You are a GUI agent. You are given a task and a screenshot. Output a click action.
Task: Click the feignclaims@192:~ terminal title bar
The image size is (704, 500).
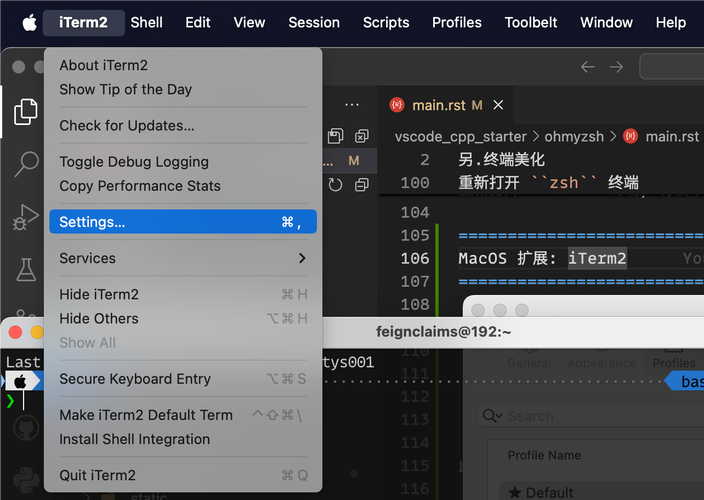(443, 332)
